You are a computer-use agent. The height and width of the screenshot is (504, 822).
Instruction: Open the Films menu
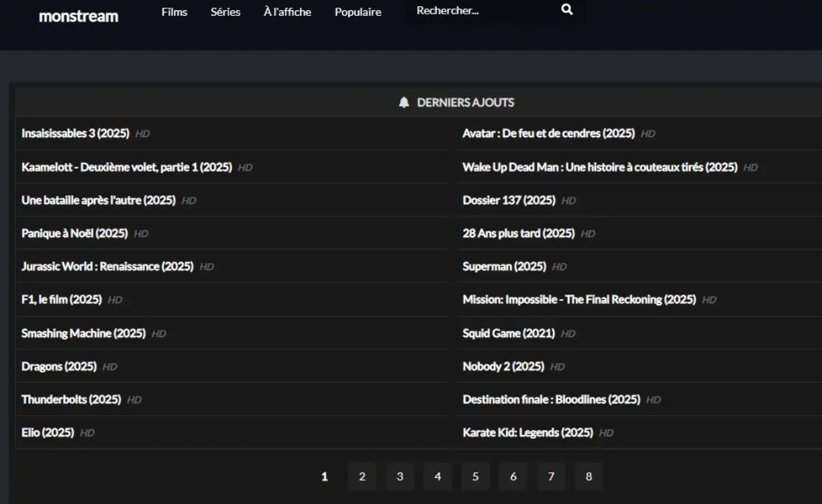(174, 12)
